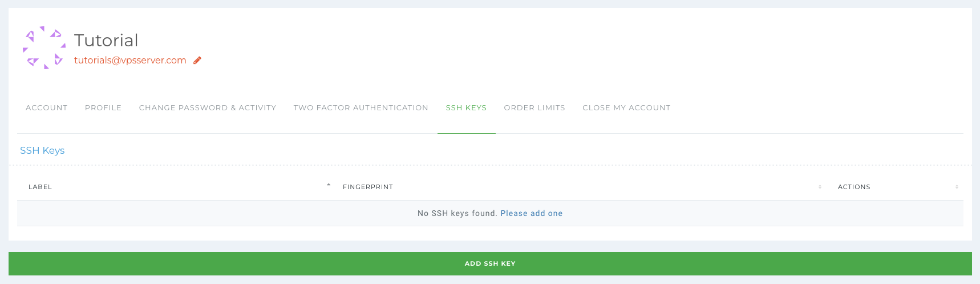Click the tutorials@vpsserver.com email link
This screenshot has height=284, width=980.
coord(130,60)
